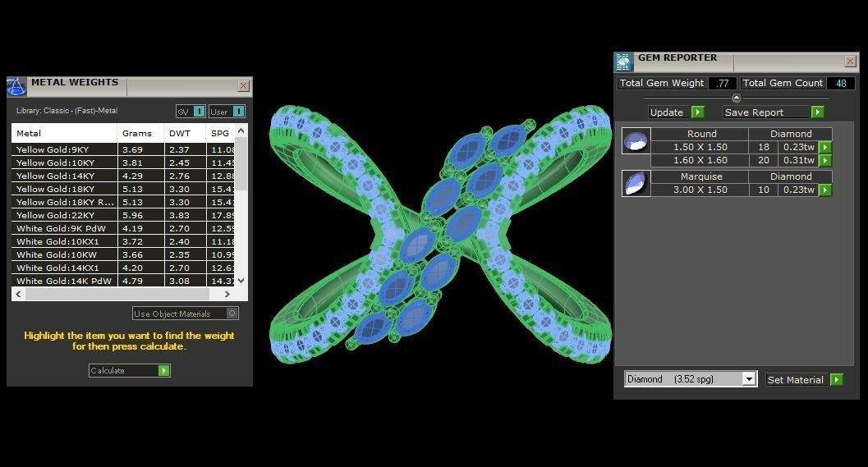
Task: Sort by the Metal column header
Action: [x=64, y=133]
